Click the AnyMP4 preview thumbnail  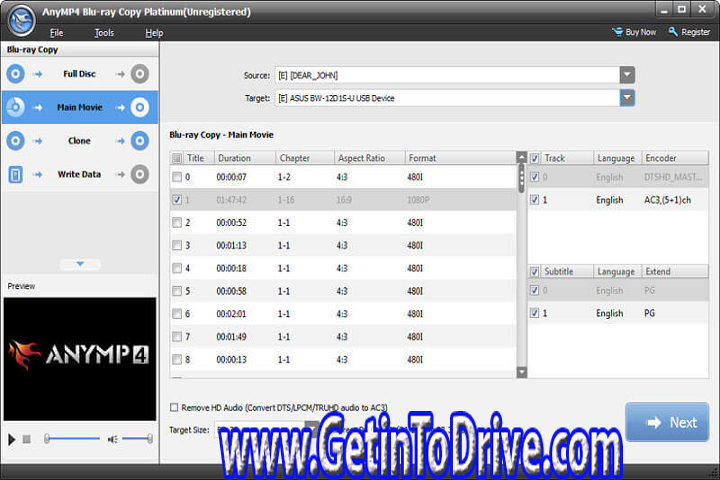click(80, 359)
